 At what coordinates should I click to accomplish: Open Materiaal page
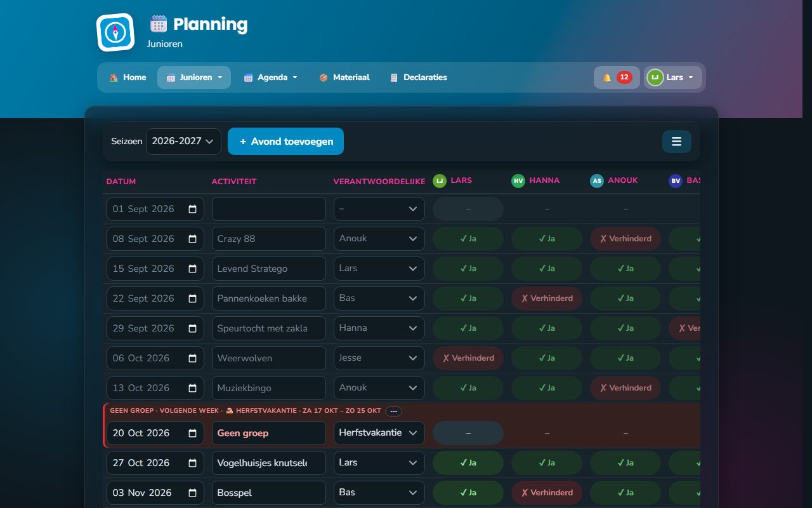tap(344, 77)
